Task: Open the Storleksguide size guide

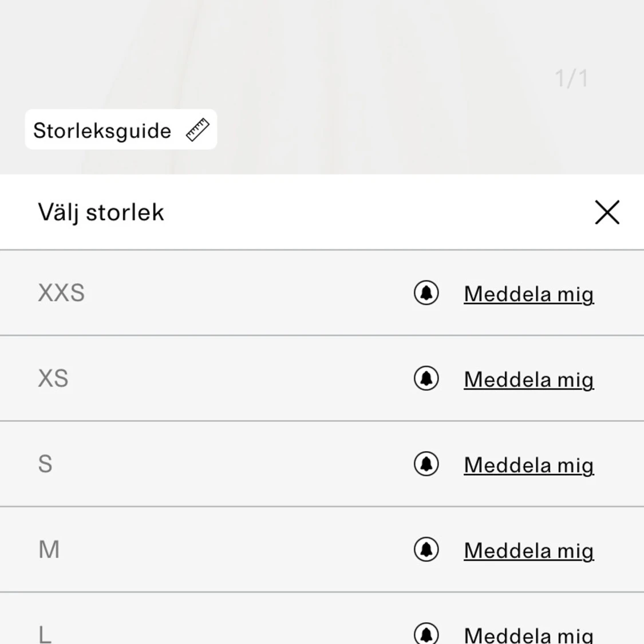Action: tap(121, 129)
